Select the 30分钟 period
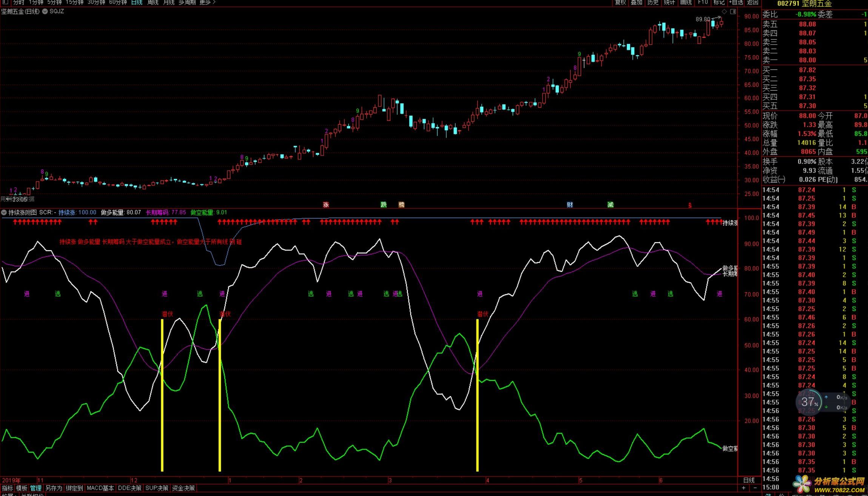 coord(96,2)
